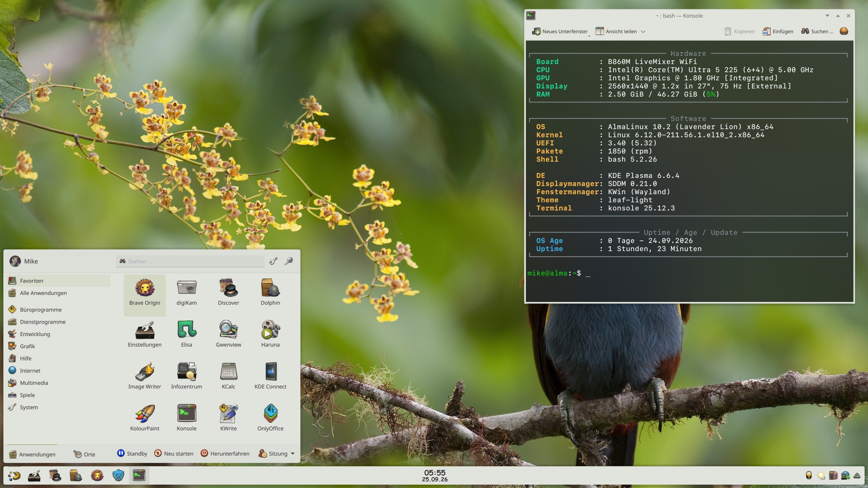This screenshot has height=488, width=868.
Task: Expand the Ansicht teilen dropdown arrow
Action: click(643, 32)
